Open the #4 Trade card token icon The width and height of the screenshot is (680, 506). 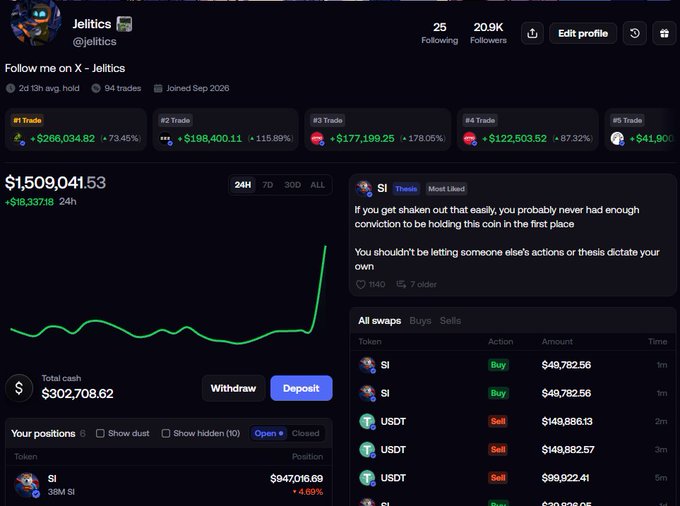[470, 139]
